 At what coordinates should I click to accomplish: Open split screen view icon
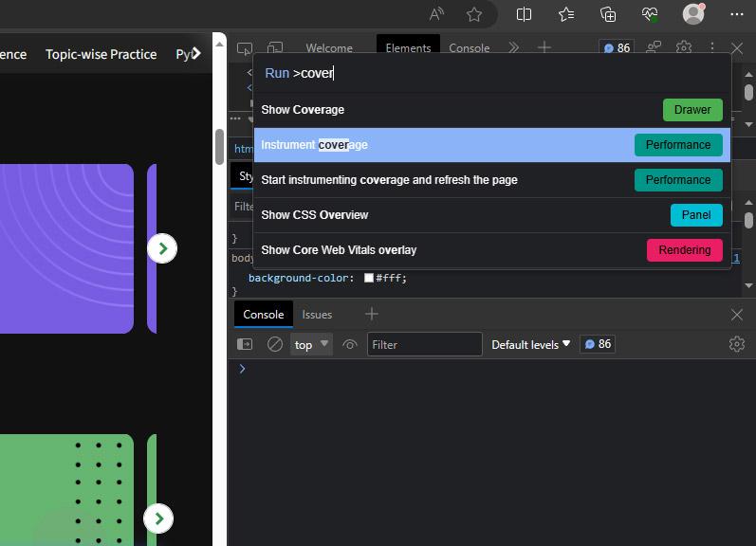click(524, 14)
